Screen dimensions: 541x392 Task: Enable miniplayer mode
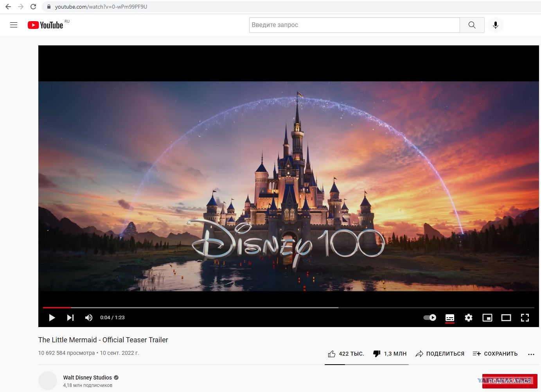pyautogui.click(x=487, y=318)
